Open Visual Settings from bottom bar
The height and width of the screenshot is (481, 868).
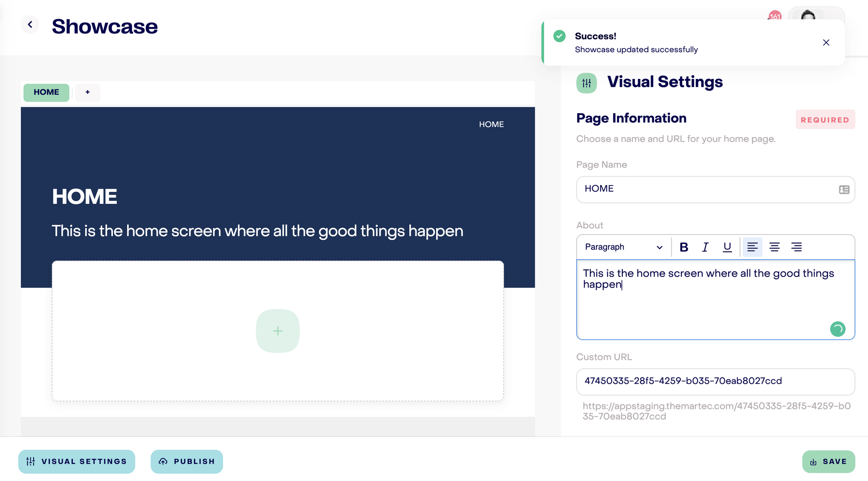pyautogui.click(x=76, y=461)
